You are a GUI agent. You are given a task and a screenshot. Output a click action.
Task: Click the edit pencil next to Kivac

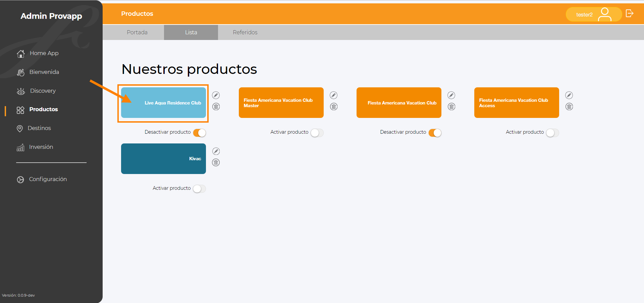tap(216, 151)
